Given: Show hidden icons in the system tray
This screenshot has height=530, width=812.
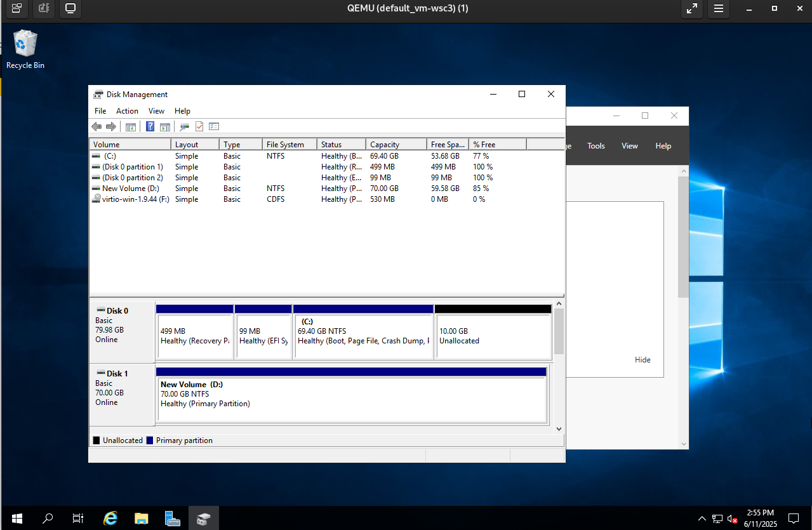Looking at the screenshot, I should [x=702, y=518].
